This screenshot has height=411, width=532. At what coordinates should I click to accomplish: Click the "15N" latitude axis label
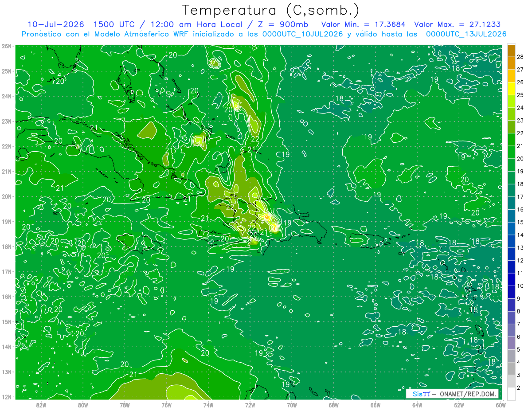point(7,321)
